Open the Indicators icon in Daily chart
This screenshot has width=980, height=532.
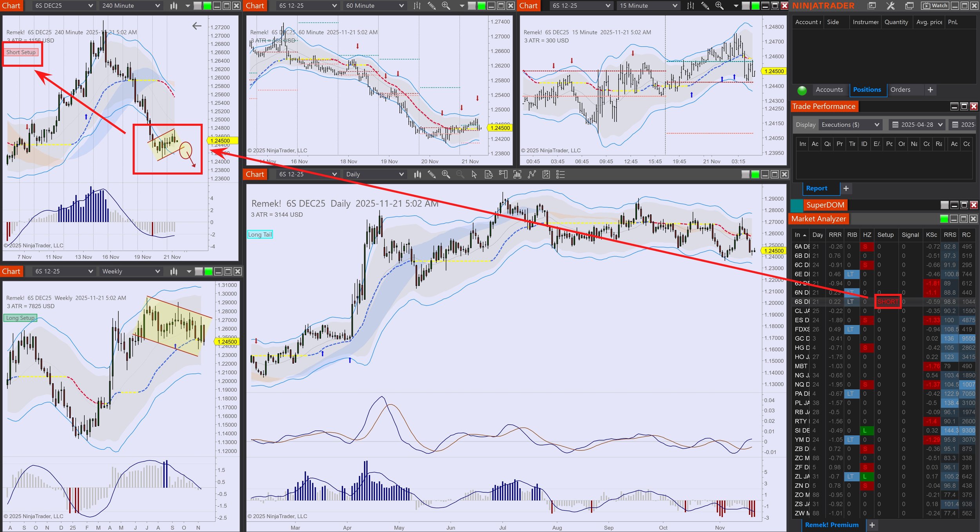517,174
